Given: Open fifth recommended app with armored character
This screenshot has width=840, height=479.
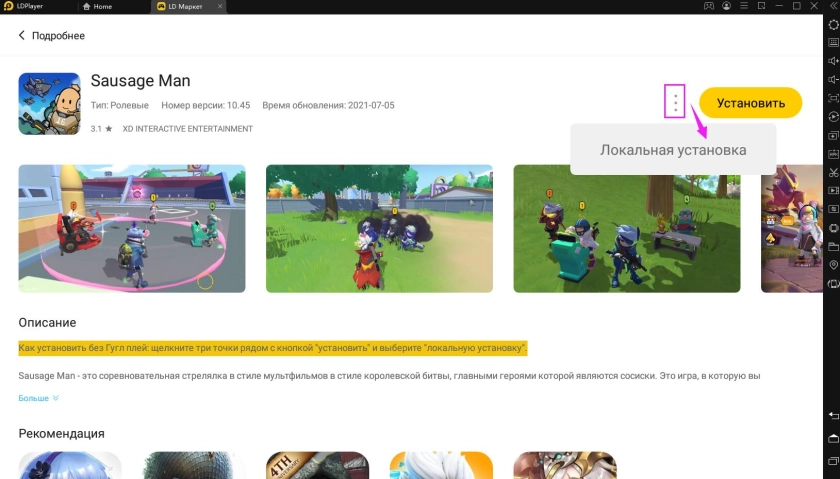Looking at the screenshot, I should coord(565,465).
